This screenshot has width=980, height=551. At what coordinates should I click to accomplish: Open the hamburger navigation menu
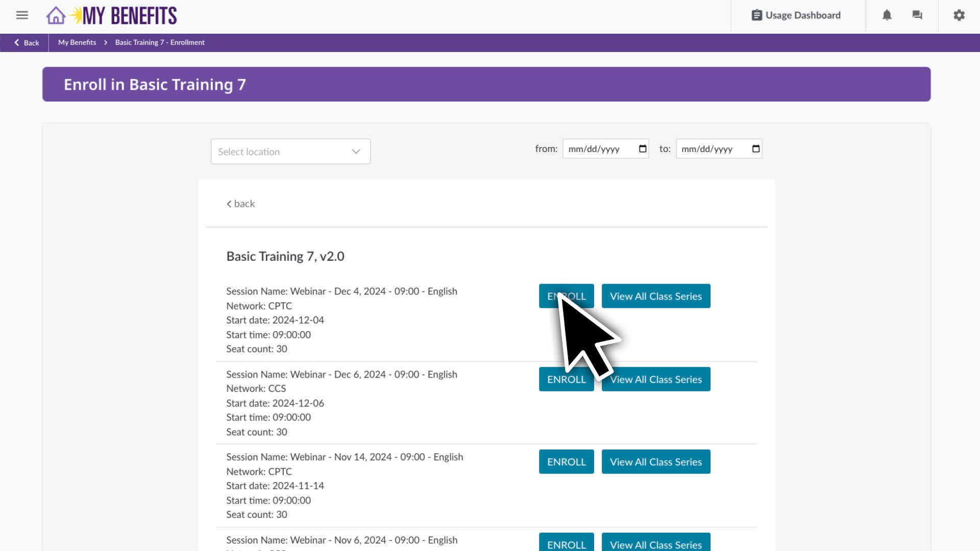pyautogui.click(x=21, y=15)
